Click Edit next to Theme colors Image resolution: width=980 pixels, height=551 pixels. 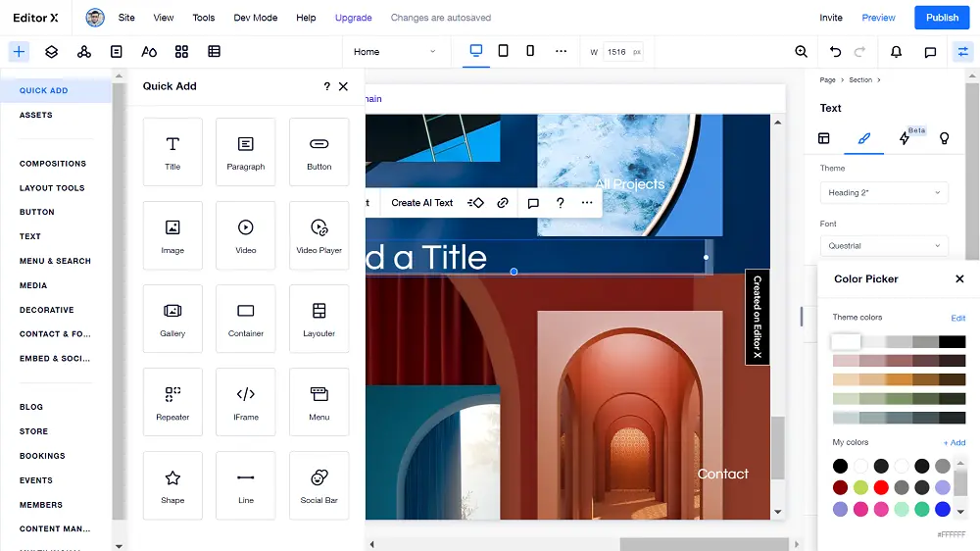957,319
